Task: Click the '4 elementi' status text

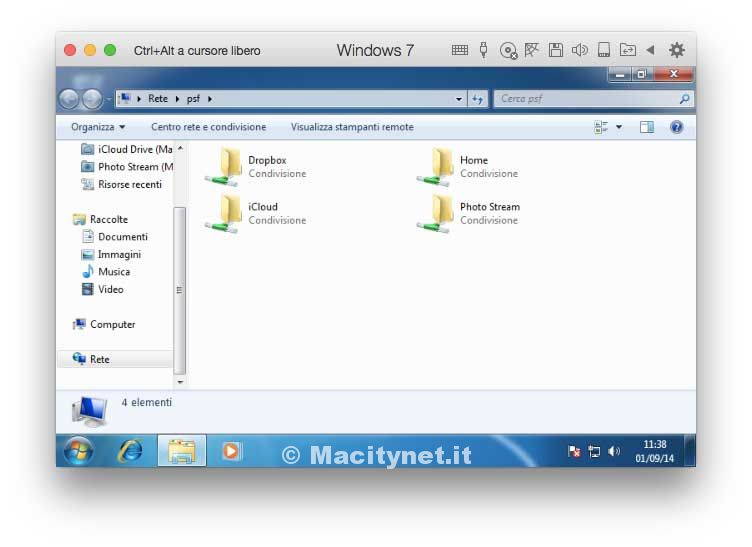Action: tap(146, 403)
